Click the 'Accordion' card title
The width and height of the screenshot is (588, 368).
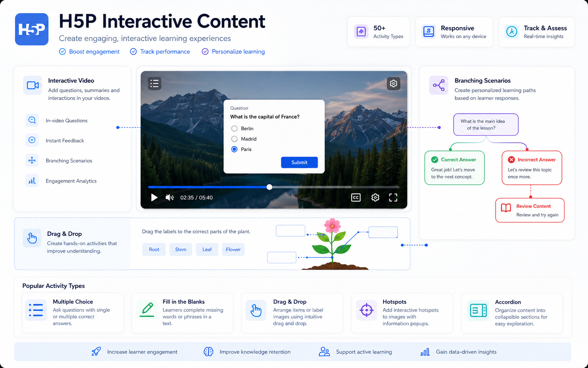[x=508, y=302]
